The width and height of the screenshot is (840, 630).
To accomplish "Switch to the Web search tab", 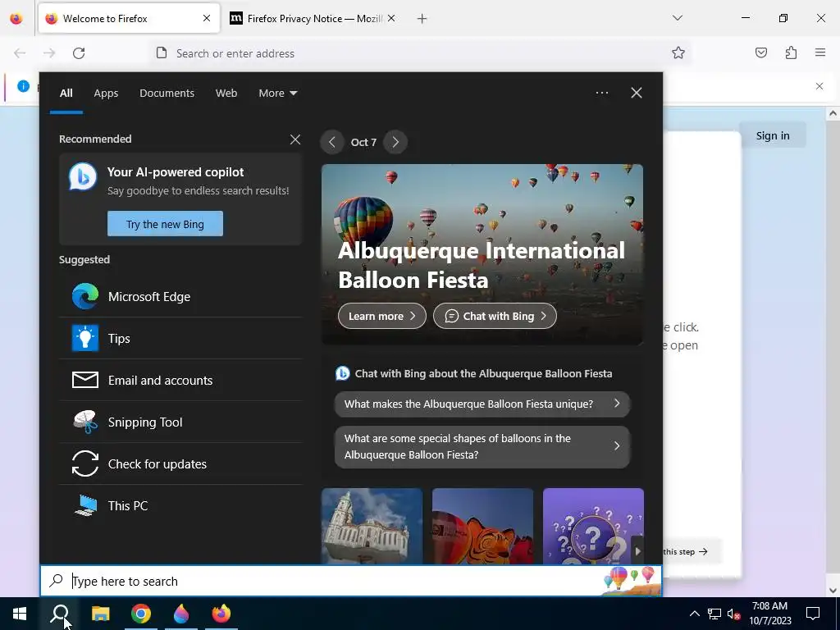I will (x=226, y=94).
